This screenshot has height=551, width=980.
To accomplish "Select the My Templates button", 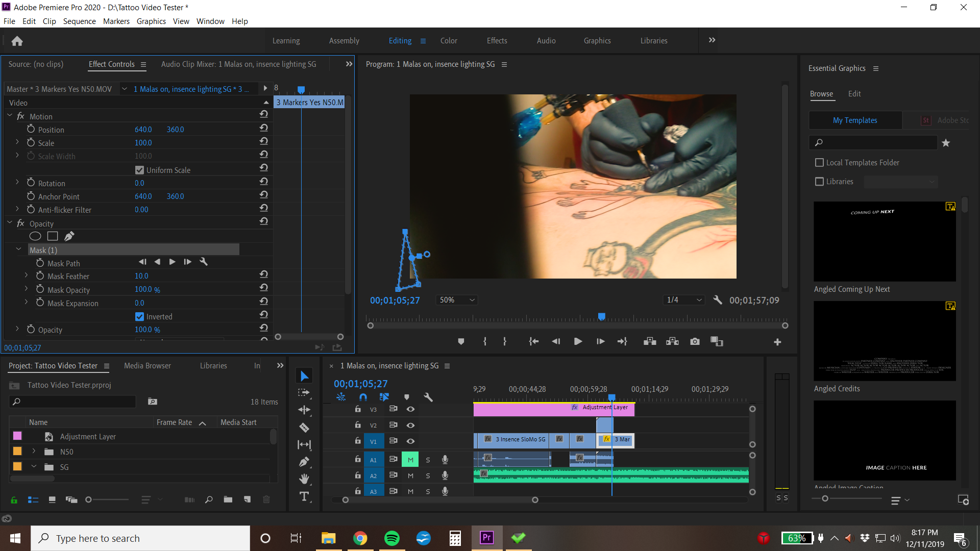I will [x=855, y=120].
